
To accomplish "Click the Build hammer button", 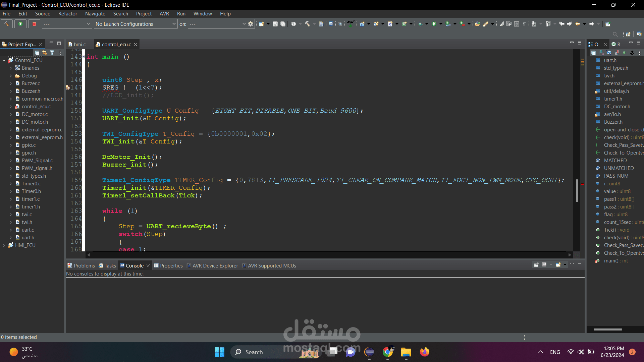I will pos(7,24).
